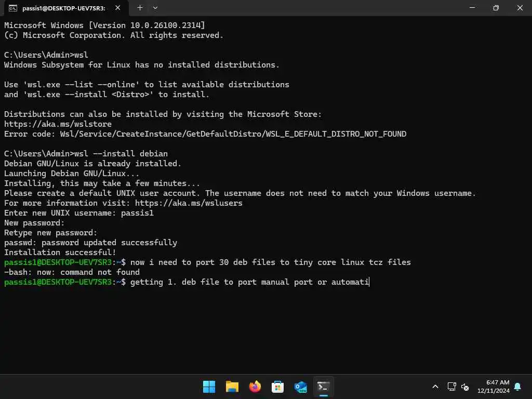
Task: Click 'Installation successful!' text
Action: click(x=60, y=252)
